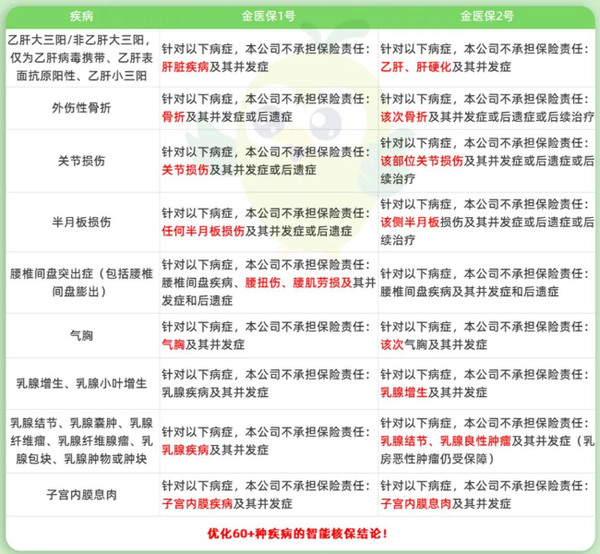Select the 乳腺结节、乳腺囊肿 disease cell
Viewport: 600px width, 554px height.
point(82,441)
